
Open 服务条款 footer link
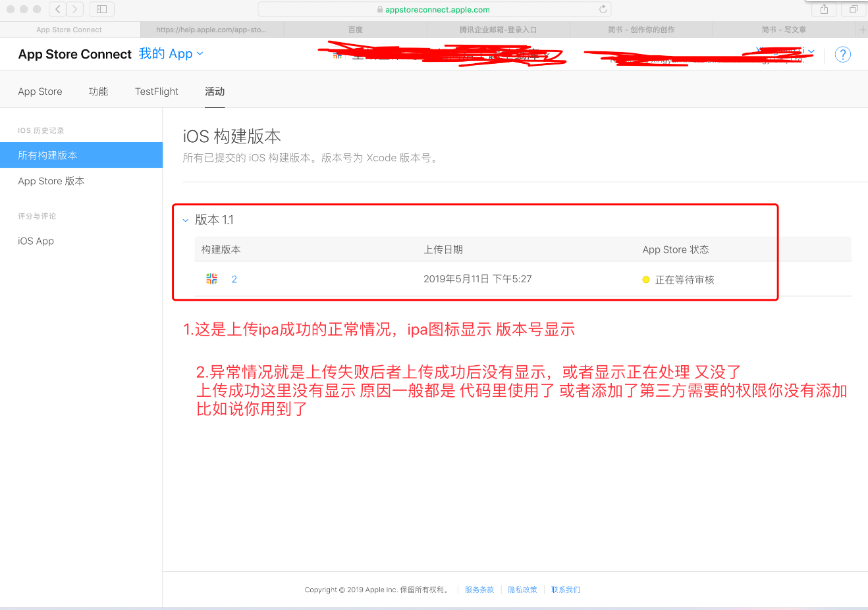(479, 590)
